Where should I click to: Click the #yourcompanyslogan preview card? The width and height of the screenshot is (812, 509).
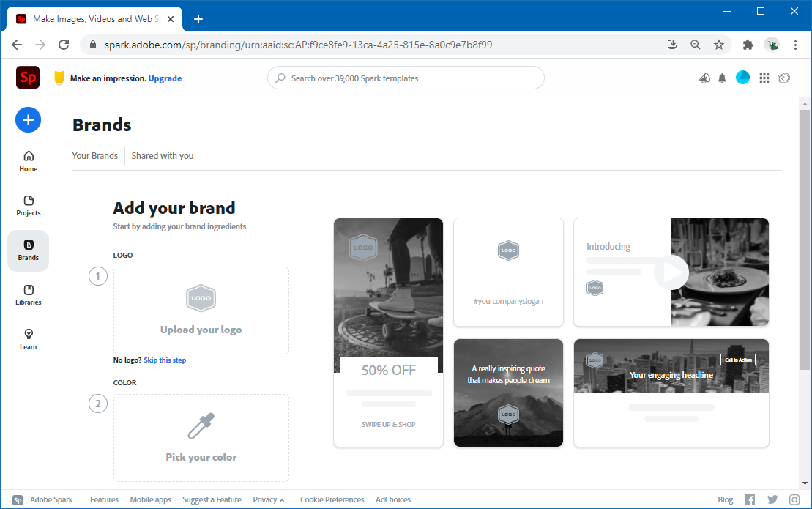[509, 272]
